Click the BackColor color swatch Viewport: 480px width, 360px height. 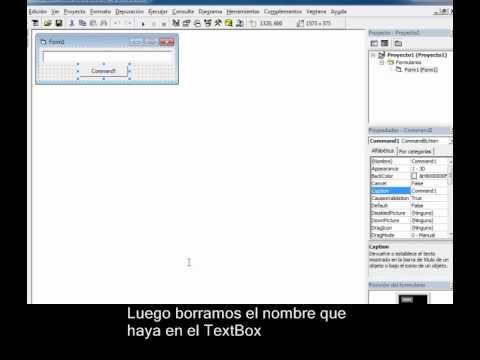[x=414, y=176]
